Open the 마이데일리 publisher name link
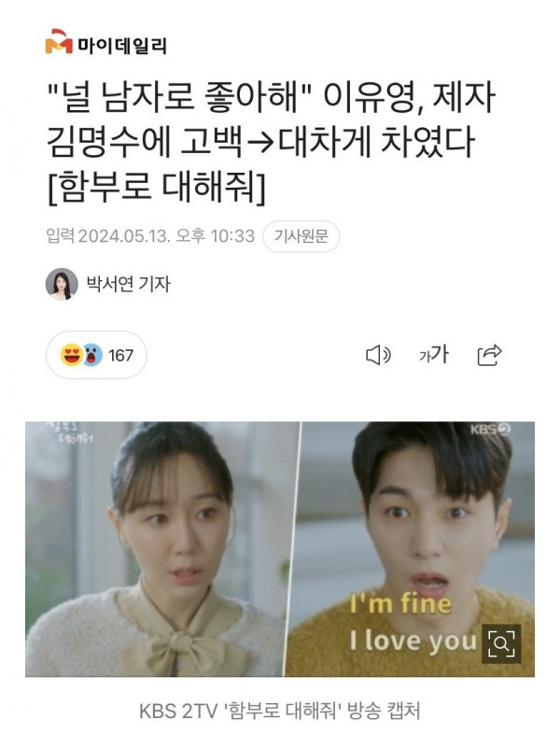Screen dimensions: 560x748 [x=122, y=47]
